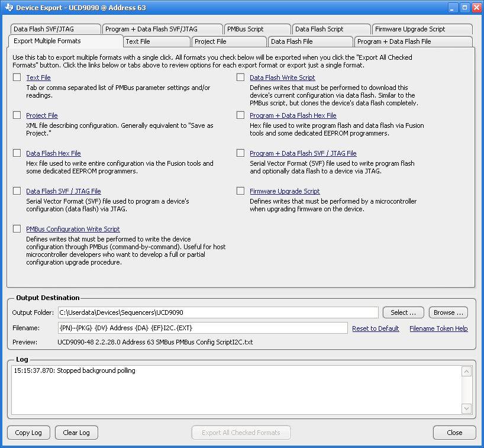
Task: Check the PMBus Configuration Write Script box
Action: coord(17,228)
